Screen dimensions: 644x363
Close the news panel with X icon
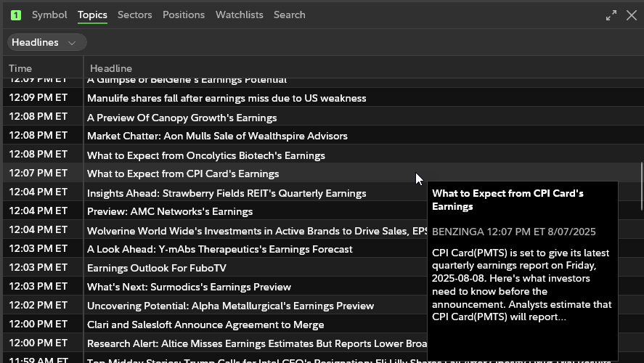[631, 15]
